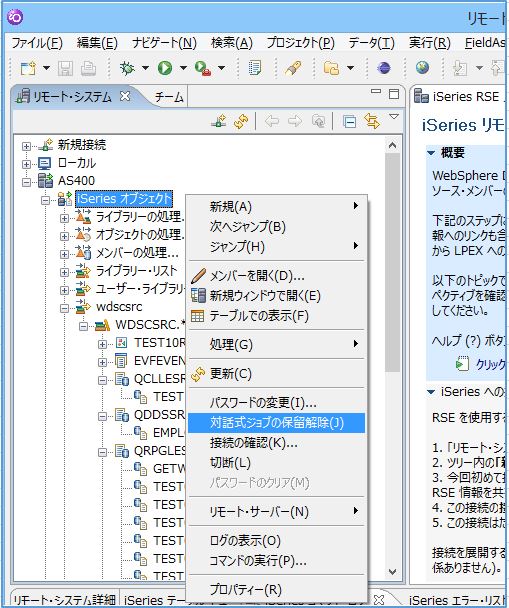Screen dimensions: 509x608
Task: Close the リモート・システム tab
Action: [x=125, y=96]
